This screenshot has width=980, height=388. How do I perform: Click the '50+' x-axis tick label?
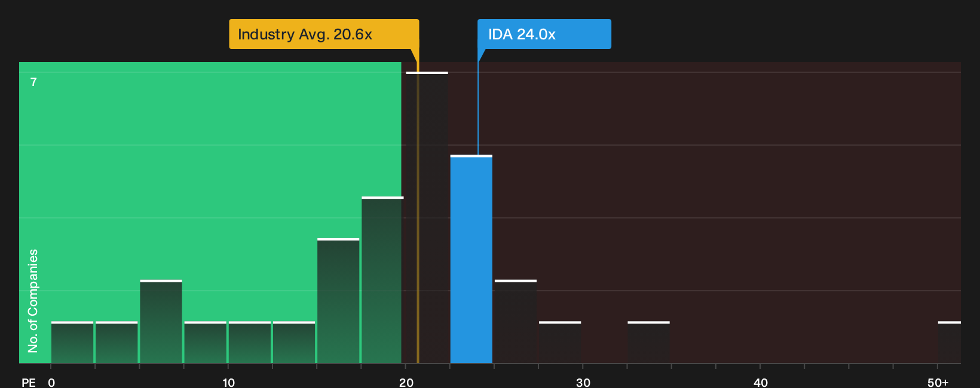pyautogui.click(x=938, y=383)
